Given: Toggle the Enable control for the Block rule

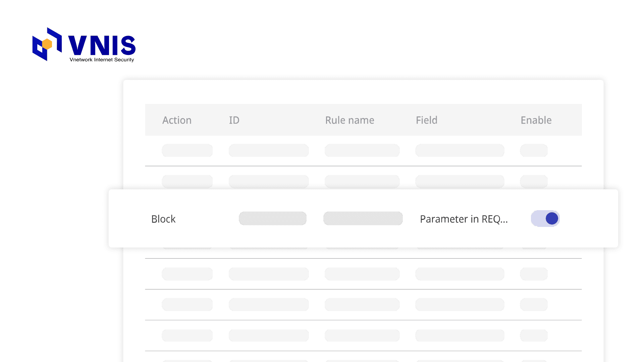Looking at the screenshot, I should pos(545,218).
